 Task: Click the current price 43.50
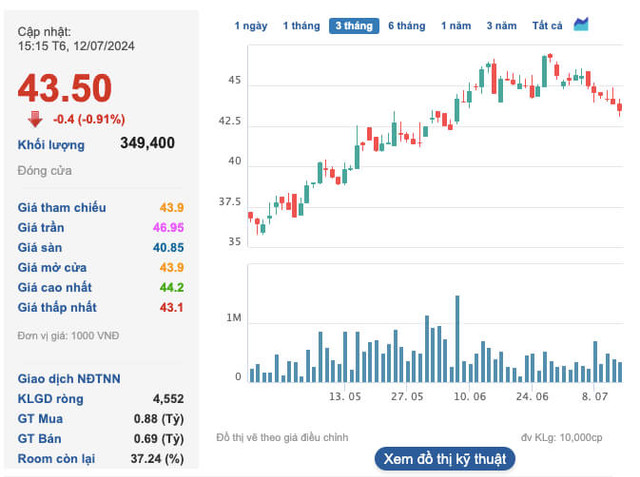tap(65, 88)
